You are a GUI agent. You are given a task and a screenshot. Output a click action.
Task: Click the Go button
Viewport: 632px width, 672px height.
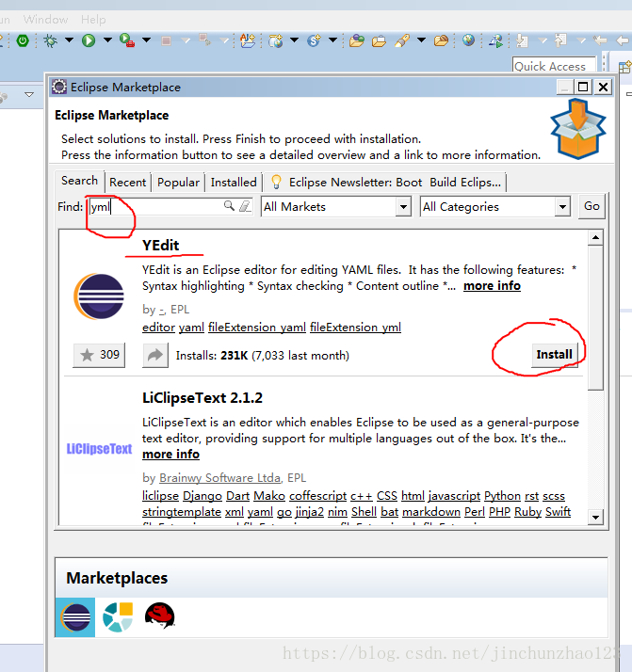(x=591, y=206)
